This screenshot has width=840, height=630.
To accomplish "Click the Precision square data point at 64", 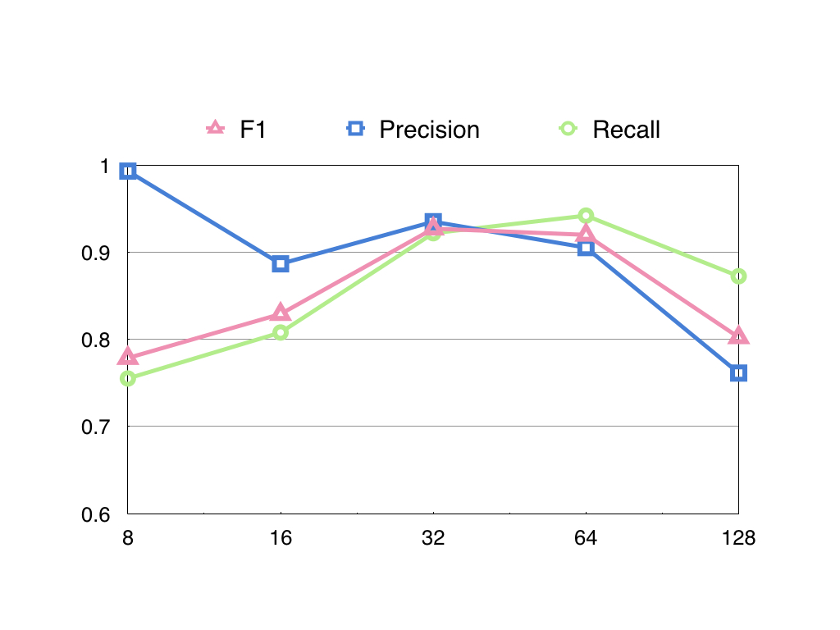I will coord(586,248).
